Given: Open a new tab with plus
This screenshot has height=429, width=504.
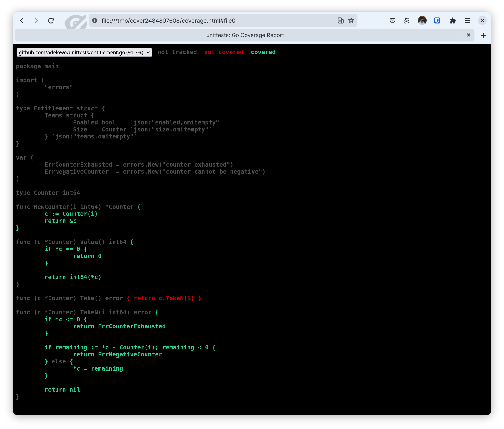Looking at the screenshot, I should (484, 35).
